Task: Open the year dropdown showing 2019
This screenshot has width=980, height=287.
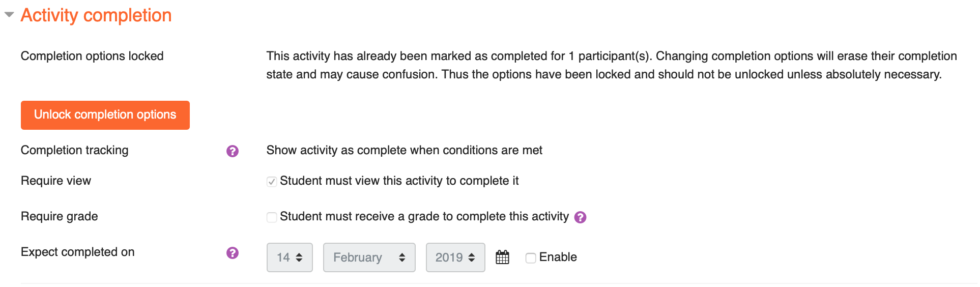Action: (455, 257)
